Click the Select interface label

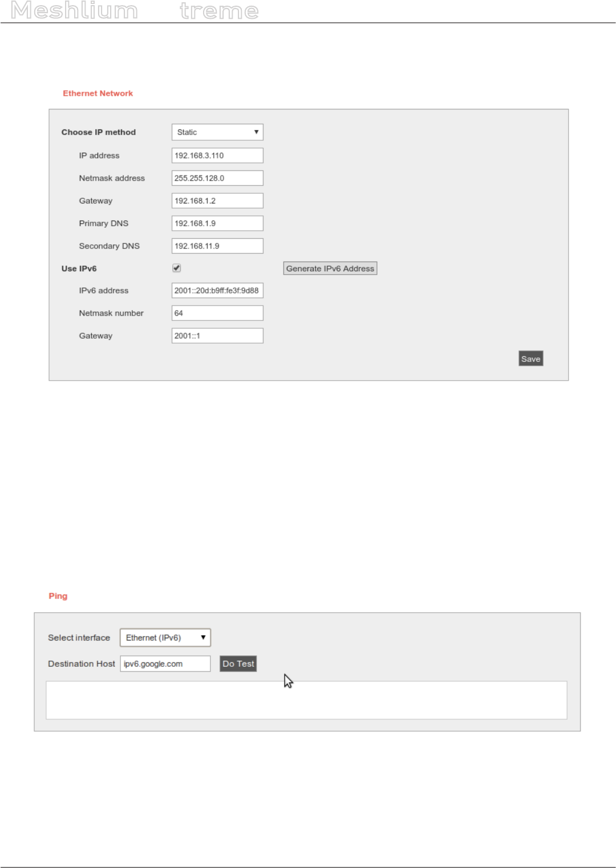pos(79,638)
